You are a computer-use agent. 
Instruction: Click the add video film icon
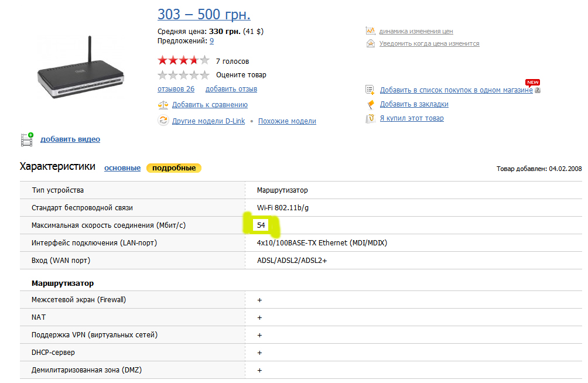tap(27, 139)
